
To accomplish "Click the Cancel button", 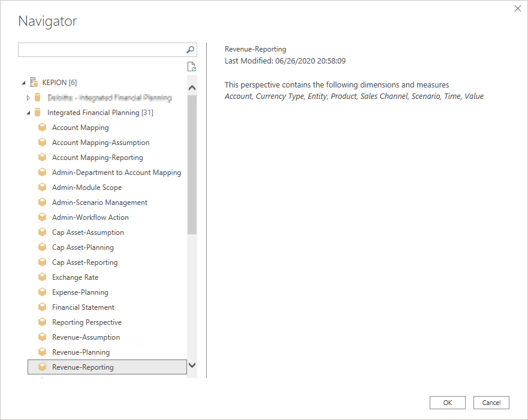I will pos(491,402).
